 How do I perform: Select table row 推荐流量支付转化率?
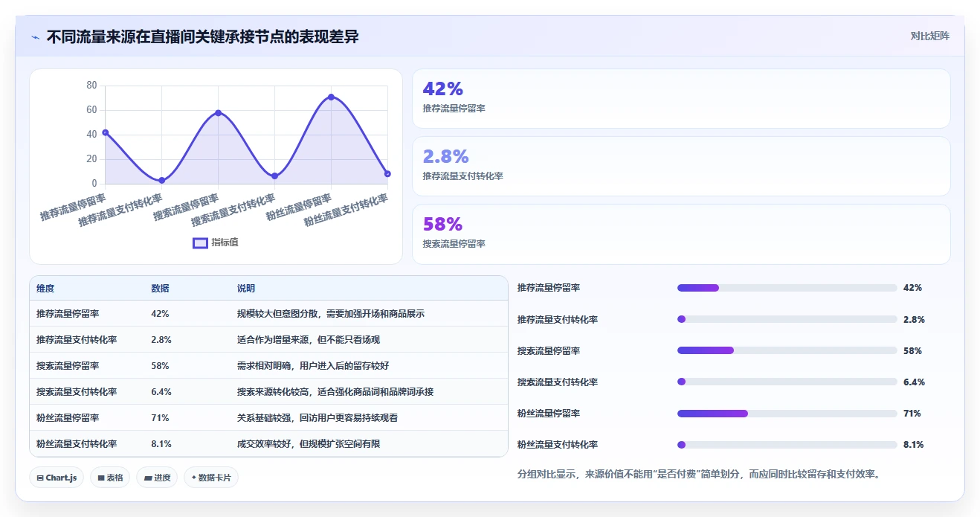coord(268,340)
